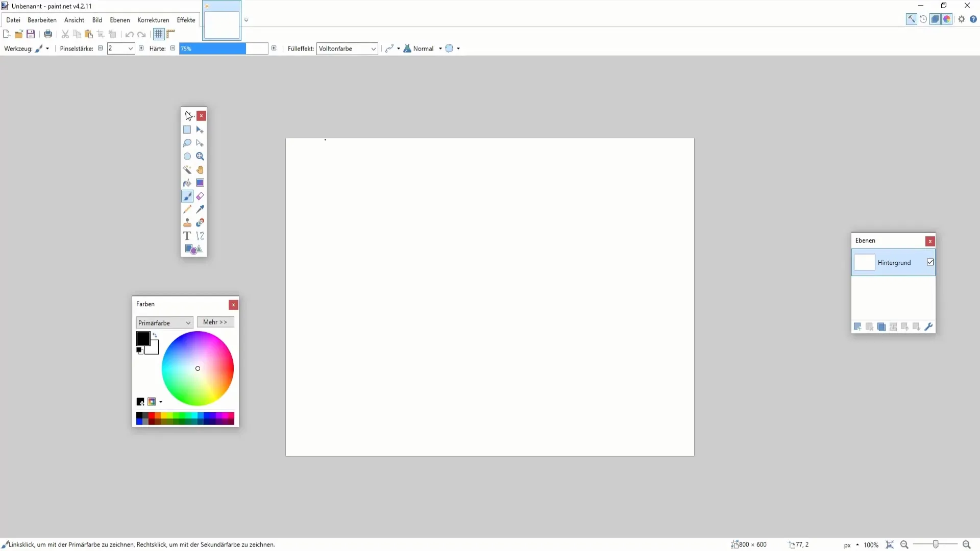Click the Paste clipboard icon
The height and width of the screenshot is (551, 980).
pos(89,34)
